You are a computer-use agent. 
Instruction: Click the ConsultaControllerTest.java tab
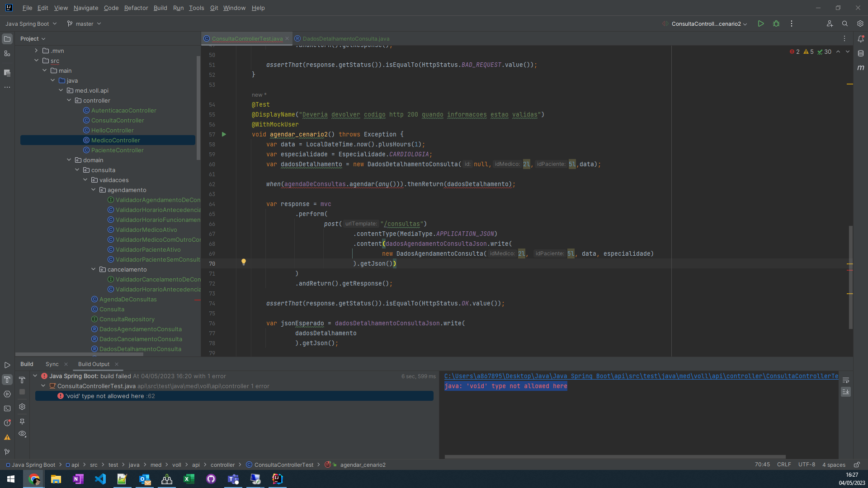[x=247, y=39]
